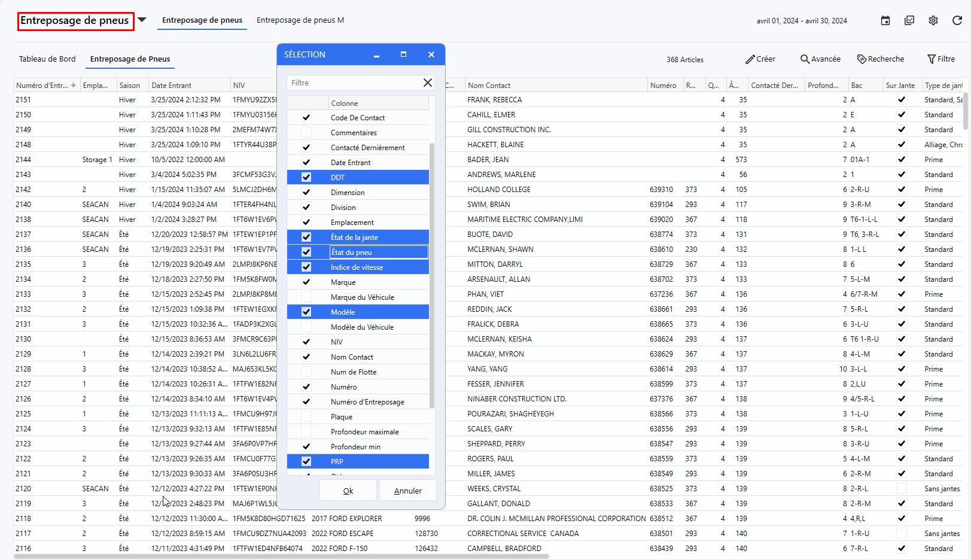Open the calendar date picker icon
Viewport: 971px width, 560px height.
(885, 20)
